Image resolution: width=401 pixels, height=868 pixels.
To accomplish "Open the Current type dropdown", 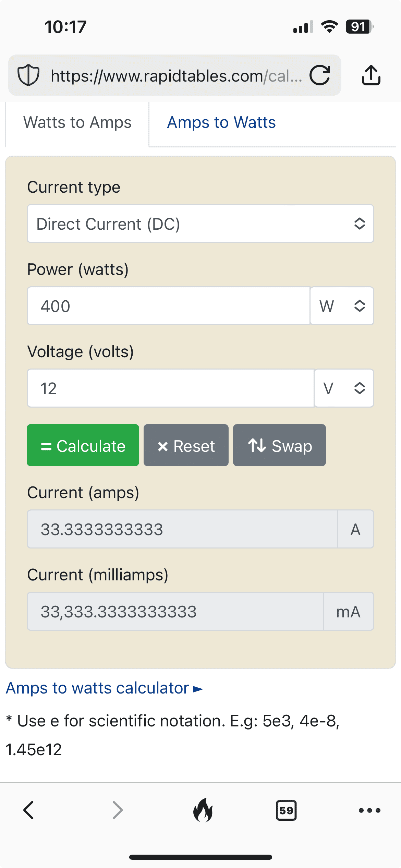I will coord(200,224).
